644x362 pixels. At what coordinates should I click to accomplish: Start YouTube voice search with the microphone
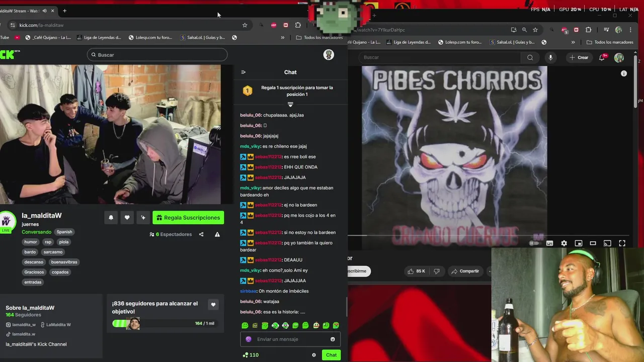(550, 57)
